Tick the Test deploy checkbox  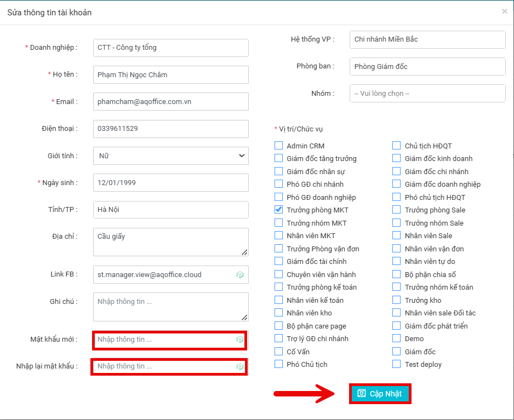pos(397,364)
